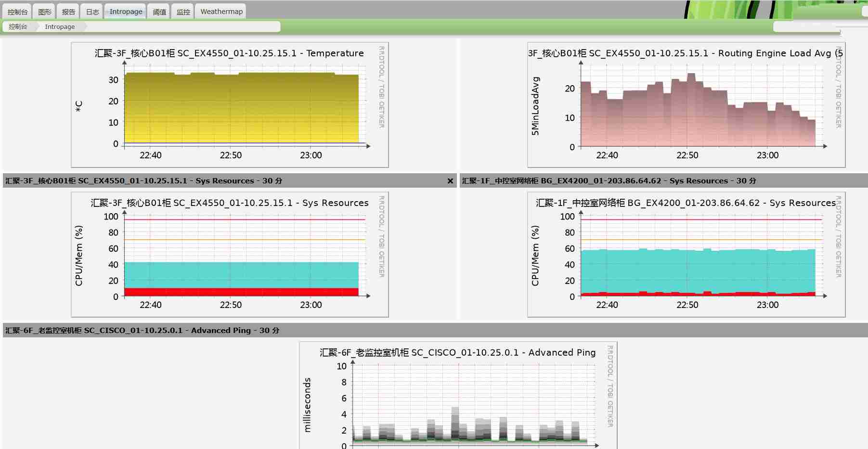Open the 日志 (Logs) tab
868x449 pixels.
pyautogui.click(x=92, y=11)
